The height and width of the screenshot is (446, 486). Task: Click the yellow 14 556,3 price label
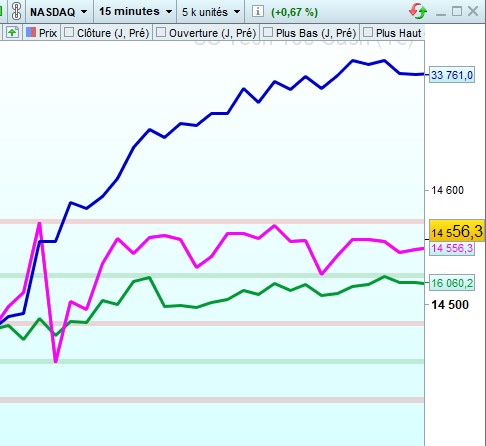(456, 231)
